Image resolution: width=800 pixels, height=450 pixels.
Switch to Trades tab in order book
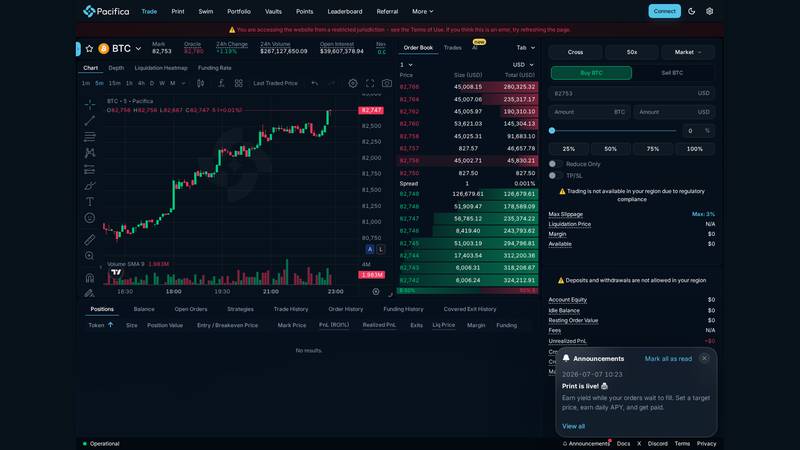pyautogui.click(x=453, y=48)
